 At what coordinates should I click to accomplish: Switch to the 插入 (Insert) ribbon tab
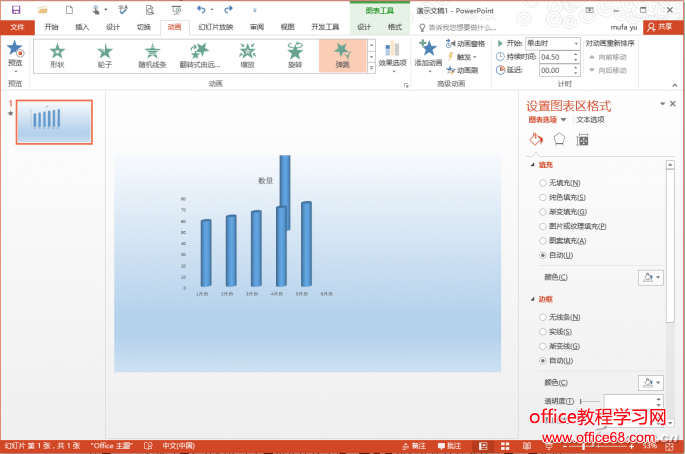tap(82, 27)
